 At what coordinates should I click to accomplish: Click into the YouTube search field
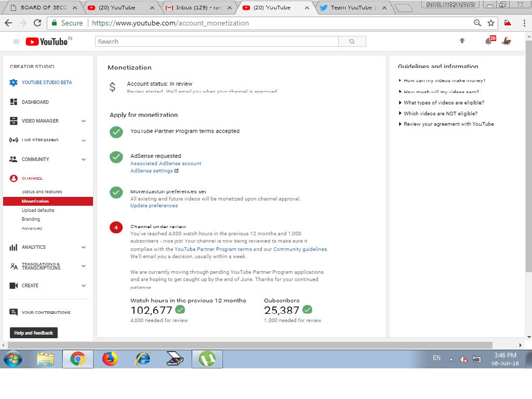(x=217, y=42)
